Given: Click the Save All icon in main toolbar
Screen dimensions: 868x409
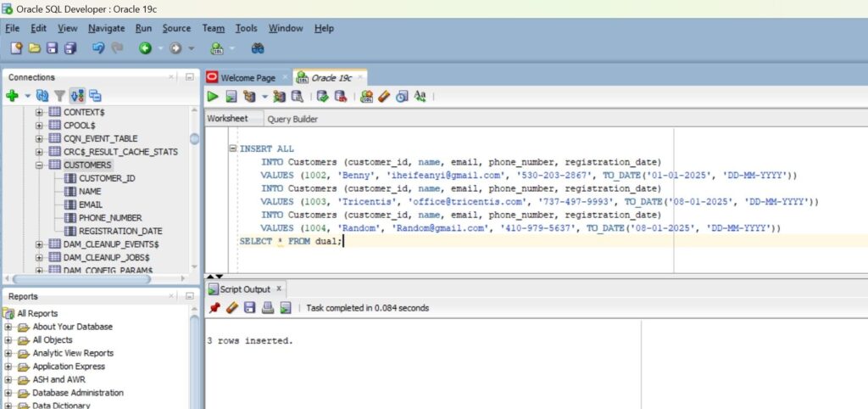Looking at the screenshot, I should 70,48.
